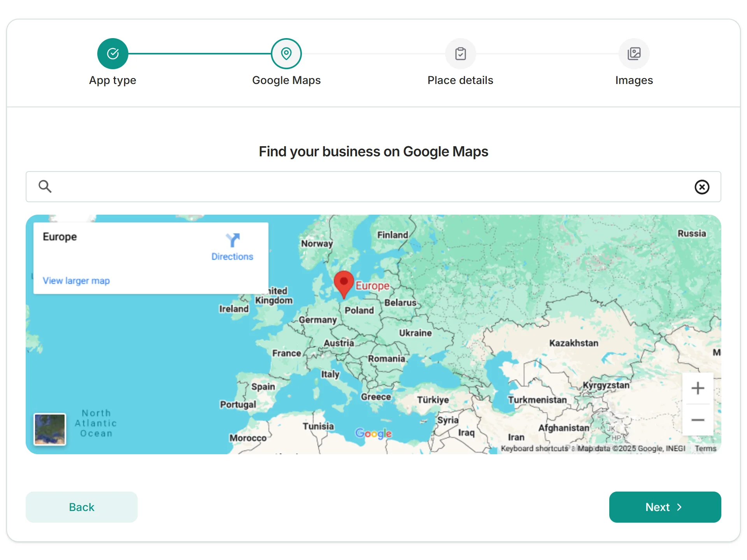
Task: Click the Romania label on map
Action: pos(387,359)
